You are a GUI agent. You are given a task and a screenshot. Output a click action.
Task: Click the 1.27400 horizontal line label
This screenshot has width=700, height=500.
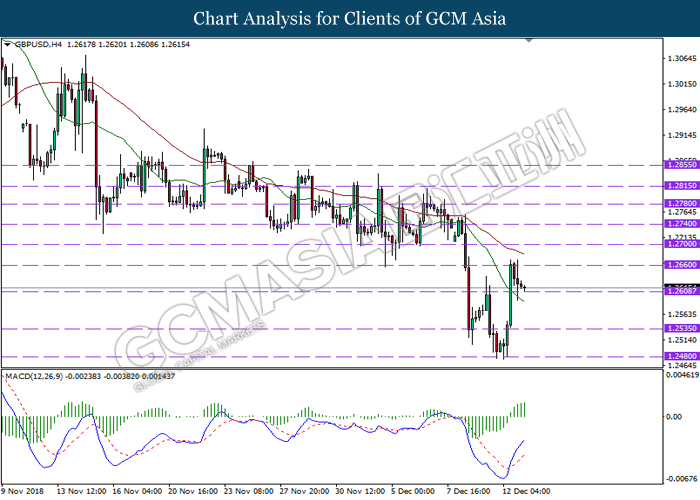681,224
